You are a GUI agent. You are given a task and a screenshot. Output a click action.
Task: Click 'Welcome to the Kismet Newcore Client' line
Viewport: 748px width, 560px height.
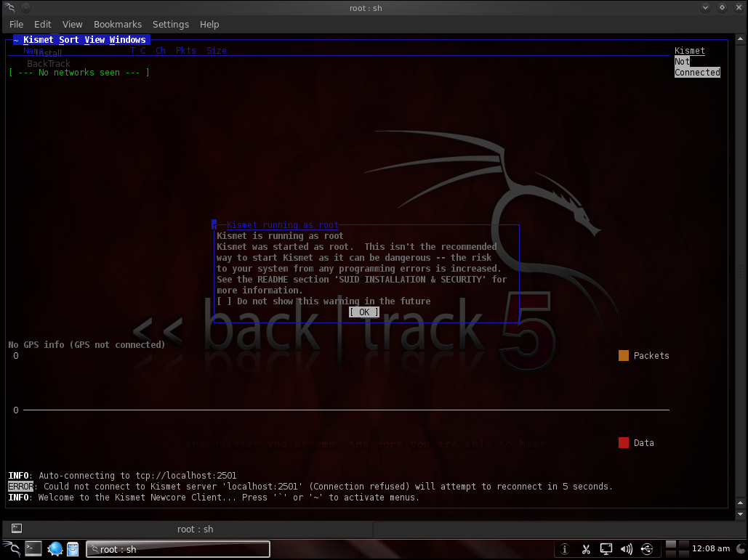(214, 498)
